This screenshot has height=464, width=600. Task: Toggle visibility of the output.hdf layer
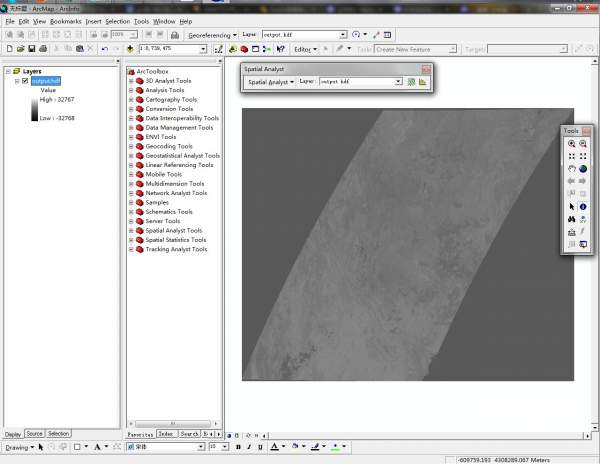point(25,81)
